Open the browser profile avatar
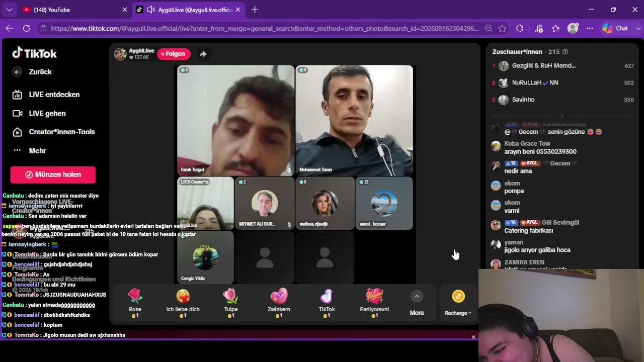This screenshot has height=362, width=644. point(573,29)
